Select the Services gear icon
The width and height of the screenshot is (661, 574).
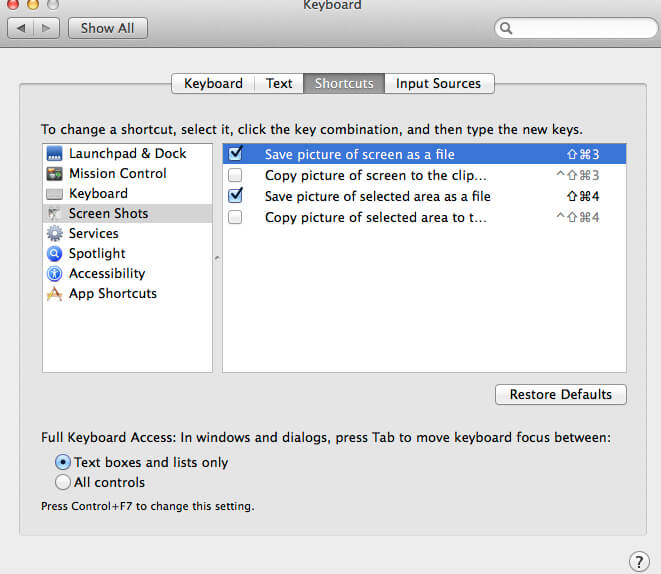pyautogui.click(x=54, y=234)
